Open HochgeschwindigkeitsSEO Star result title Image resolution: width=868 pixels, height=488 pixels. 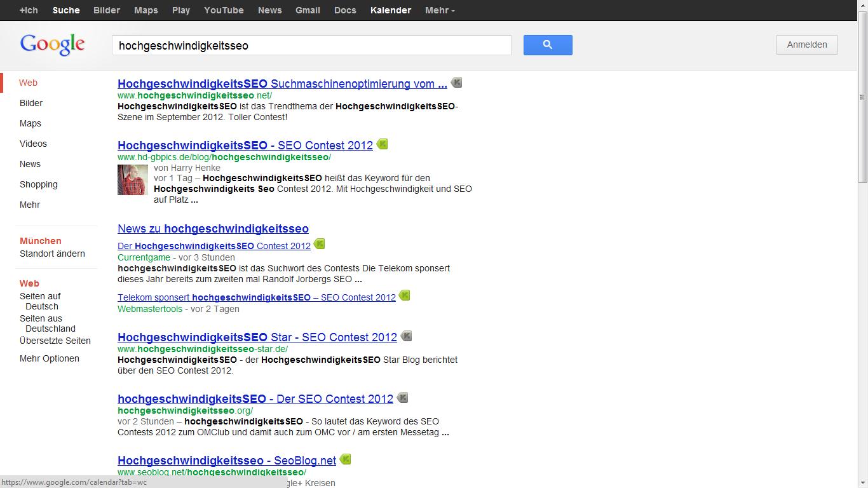[257, 337]
